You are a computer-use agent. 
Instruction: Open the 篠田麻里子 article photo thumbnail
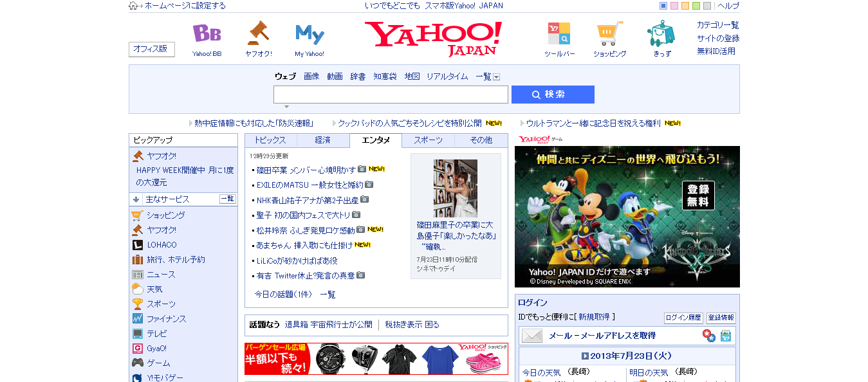coord(456,188)
